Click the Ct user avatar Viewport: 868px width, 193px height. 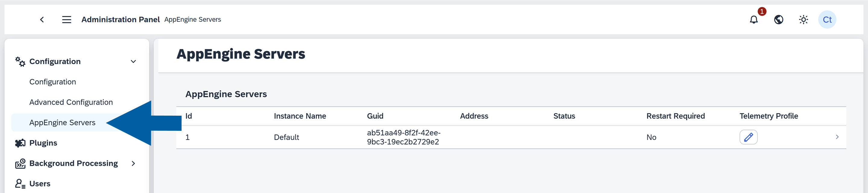[828, 20]
